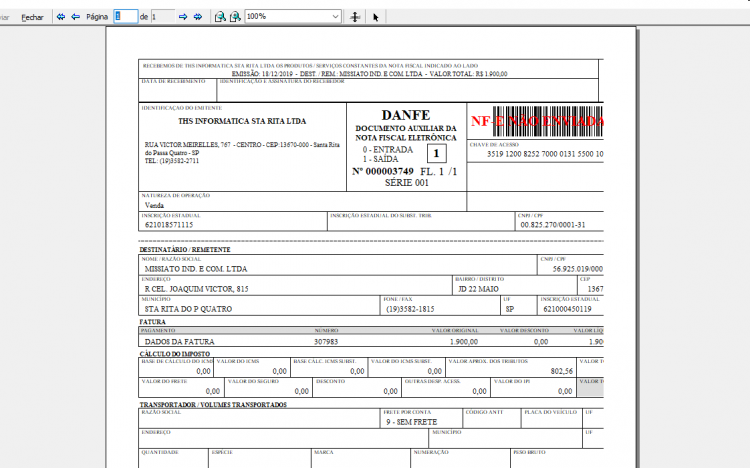The width and height of the screenshot is (750, 468).
Task: Click the district 'JD 22 MAIO'
Action: click(478, 290)
